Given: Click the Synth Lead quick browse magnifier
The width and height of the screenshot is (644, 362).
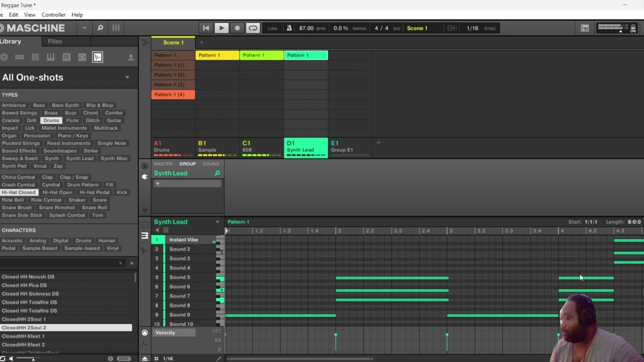Looking at the screenshot, I should (x=217, y=173).
